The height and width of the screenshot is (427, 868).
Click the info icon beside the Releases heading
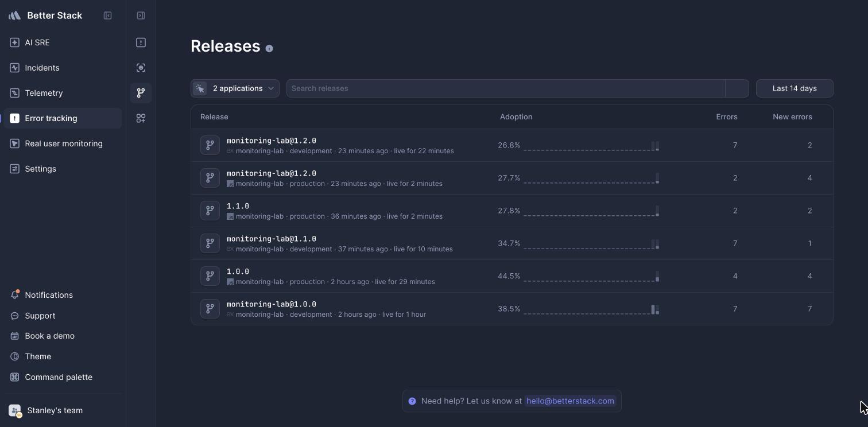269,48
